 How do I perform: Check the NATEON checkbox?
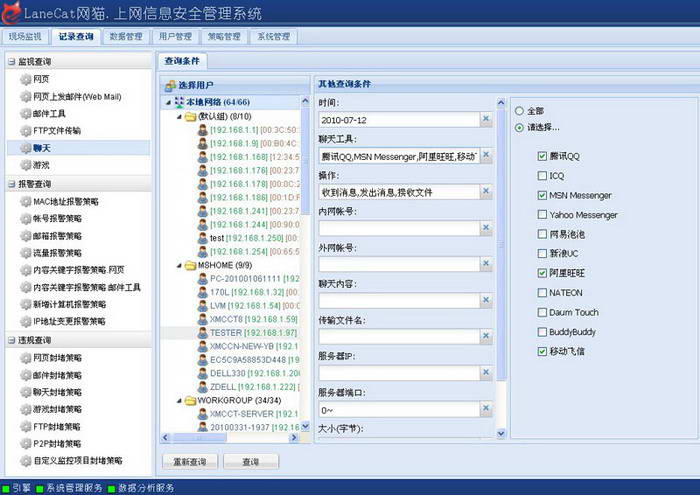tap(542, 293)
